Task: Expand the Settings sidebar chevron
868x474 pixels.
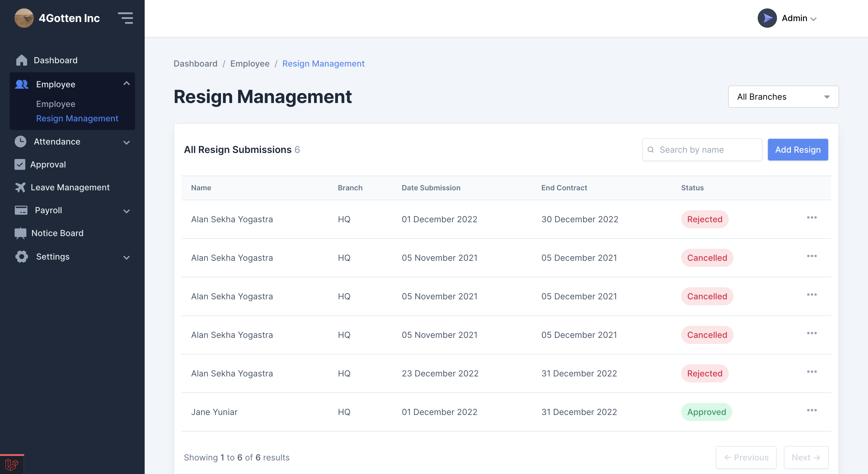Action: click(126, 258)
